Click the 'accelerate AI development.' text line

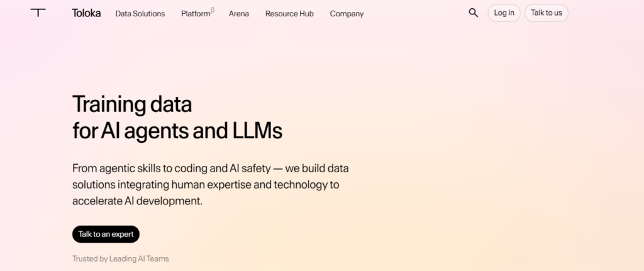click(x=137, y=201)
